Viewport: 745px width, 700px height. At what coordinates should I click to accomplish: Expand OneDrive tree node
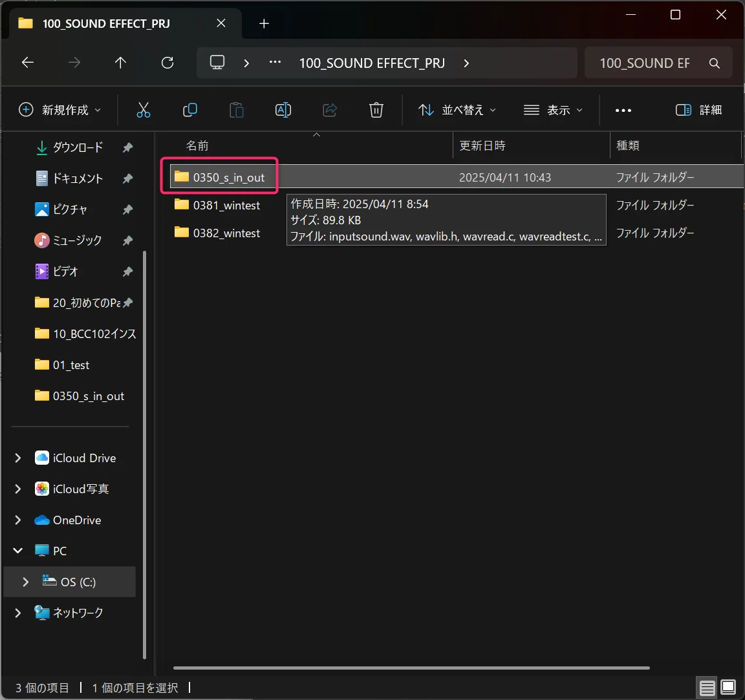[x=17, y=520]
